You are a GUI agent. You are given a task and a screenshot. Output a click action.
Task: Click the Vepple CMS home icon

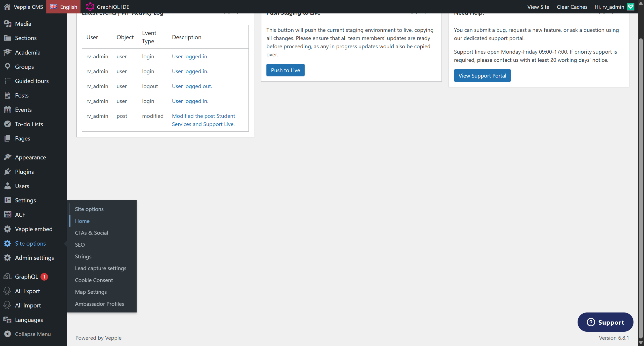click(7, 7)
